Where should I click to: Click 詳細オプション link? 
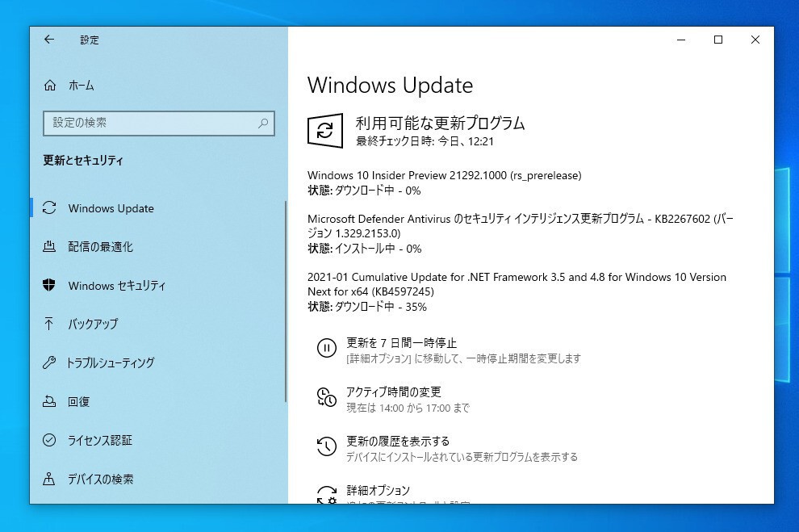[x=378, y=490]
